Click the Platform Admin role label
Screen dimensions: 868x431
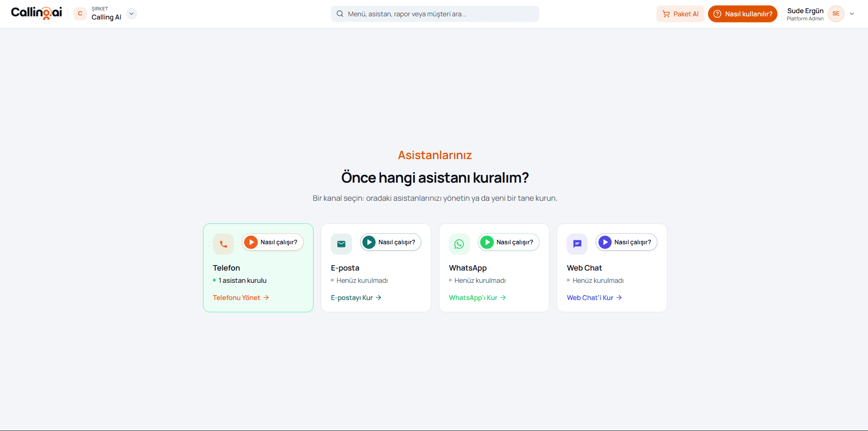(x=805, y=19)
